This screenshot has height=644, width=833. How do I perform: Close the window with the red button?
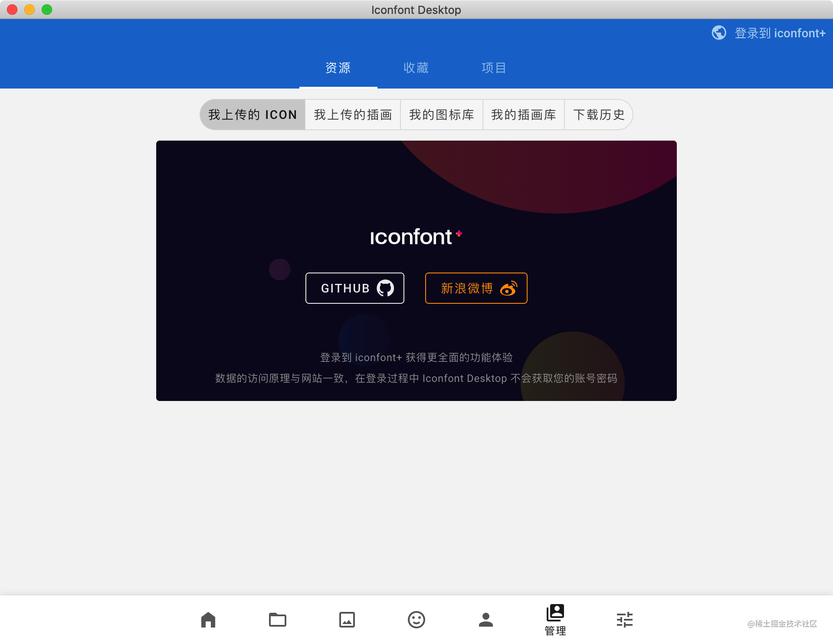[12, 10]
